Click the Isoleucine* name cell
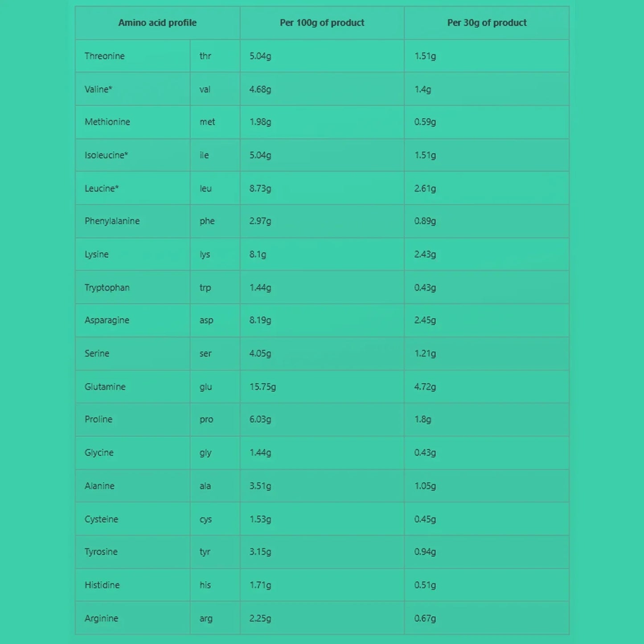 (x=107, y=155)
